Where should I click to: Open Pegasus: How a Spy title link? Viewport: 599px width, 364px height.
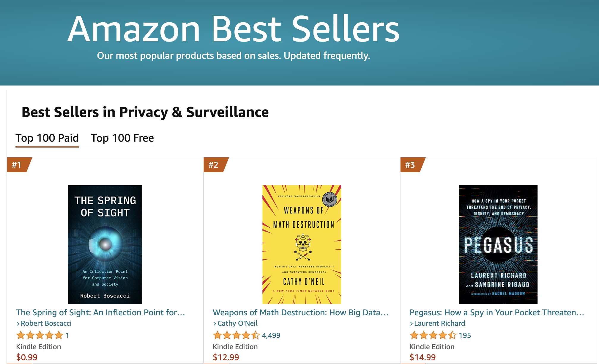[497, 312]
